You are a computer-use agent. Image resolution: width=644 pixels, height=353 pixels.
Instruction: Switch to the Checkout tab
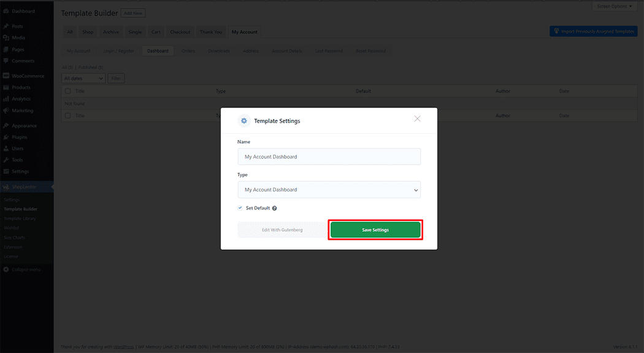[180, 32]
